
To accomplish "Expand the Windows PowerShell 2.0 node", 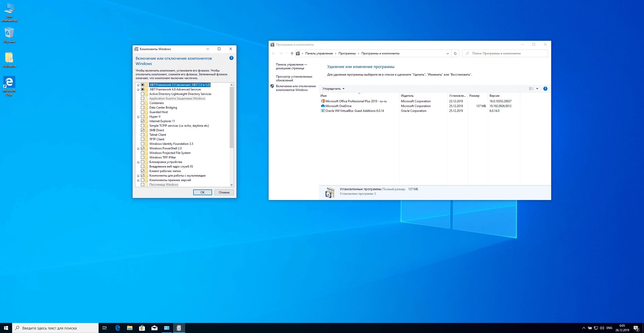I will tap(138, 149).
